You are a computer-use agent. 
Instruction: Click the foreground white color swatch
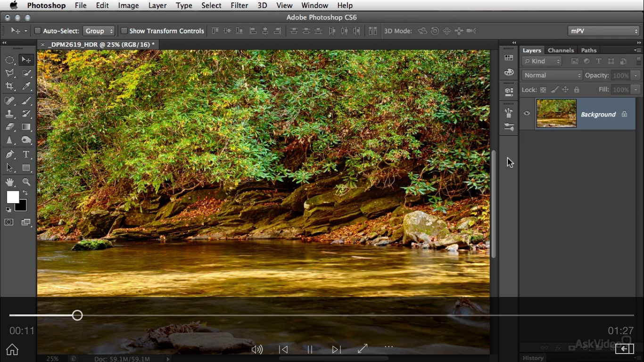(x=13, y=197)
